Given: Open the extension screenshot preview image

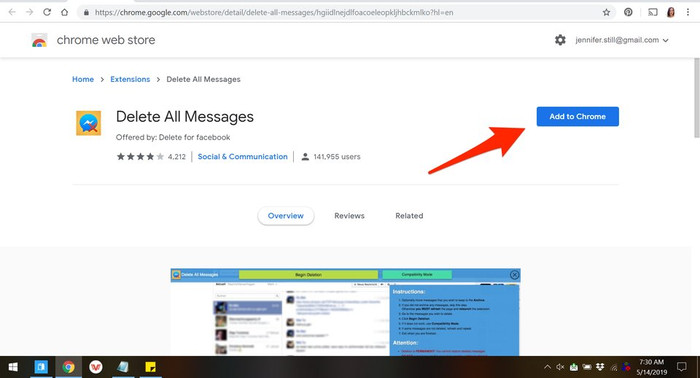Looking at the screenshot, I should (x=345, y=312).
